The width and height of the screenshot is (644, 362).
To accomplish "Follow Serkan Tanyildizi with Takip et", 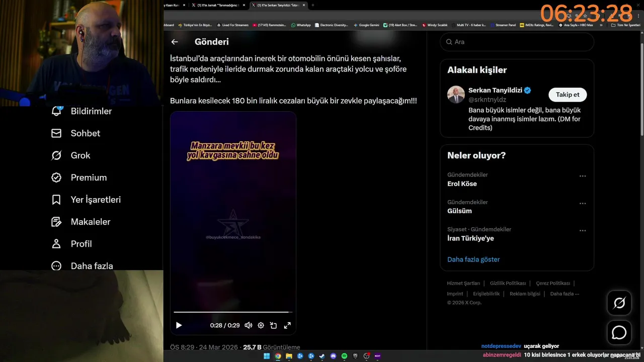I will pyautogui.click(x=568, y=95).
